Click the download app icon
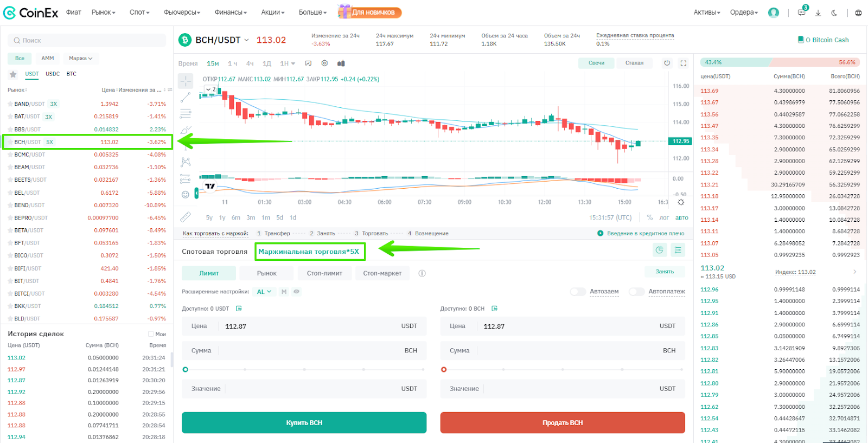The height and width of the screenshot is (443, 868). click(x=818, y=12)
